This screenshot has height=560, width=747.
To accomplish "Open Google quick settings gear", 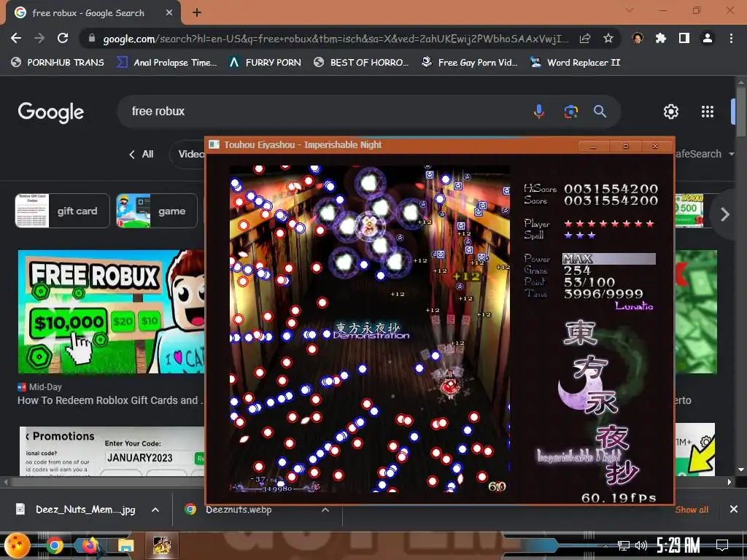I will [671, 112].
